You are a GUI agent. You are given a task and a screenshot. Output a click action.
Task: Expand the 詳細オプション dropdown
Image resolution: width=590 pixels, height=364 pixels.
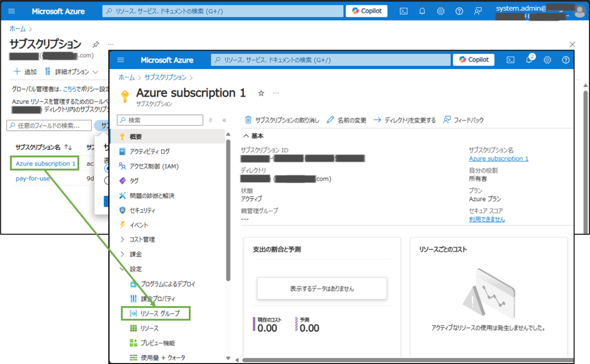[71, 72]
